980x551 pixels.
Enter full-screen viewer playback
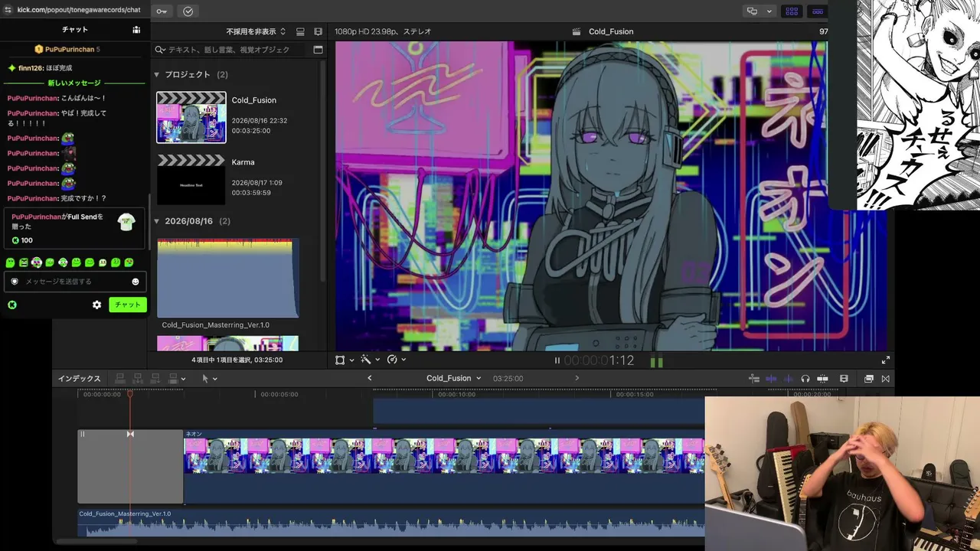[886, 360]
